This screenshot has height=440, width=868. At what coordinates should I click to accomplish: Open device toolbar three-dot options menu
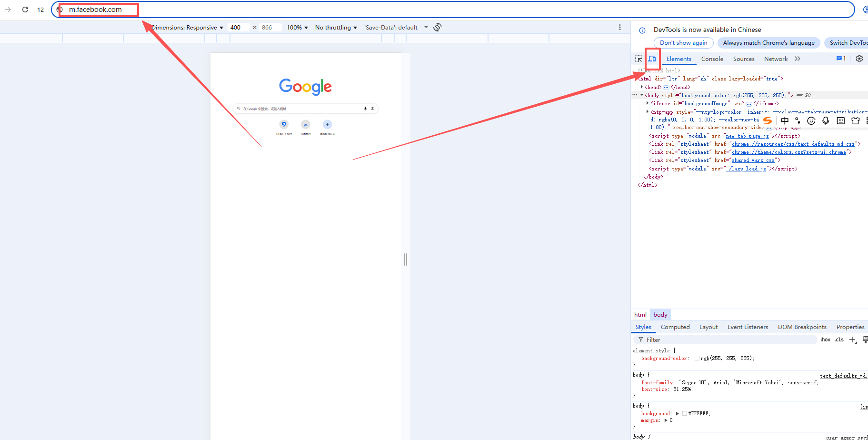pyautogui.click(x=619, y=27)
